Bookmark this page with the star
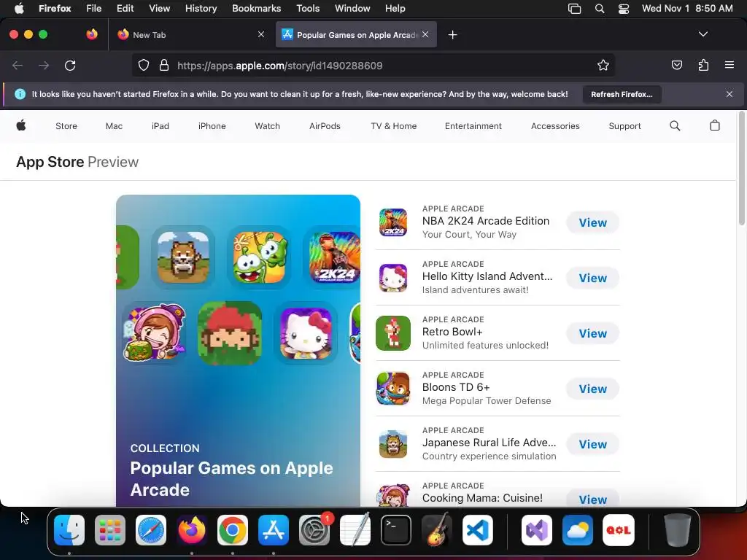The image size is (747, 560). 603,65
